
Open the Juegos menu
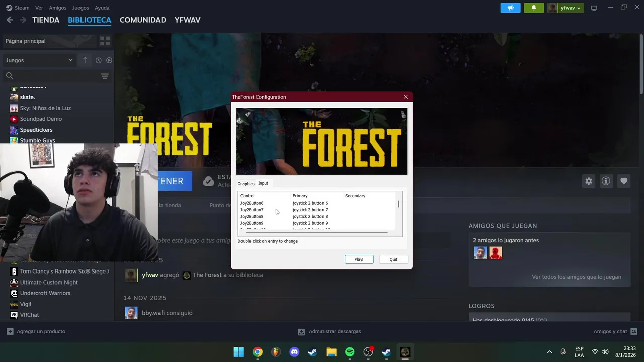pyautogui.click(x=80, y=8)
